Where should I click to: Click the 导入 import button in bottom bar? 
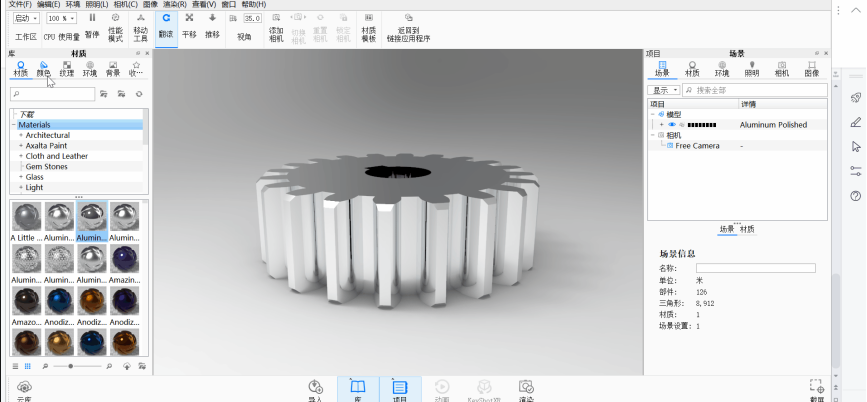pyautogui.click(x=315, y=390)
